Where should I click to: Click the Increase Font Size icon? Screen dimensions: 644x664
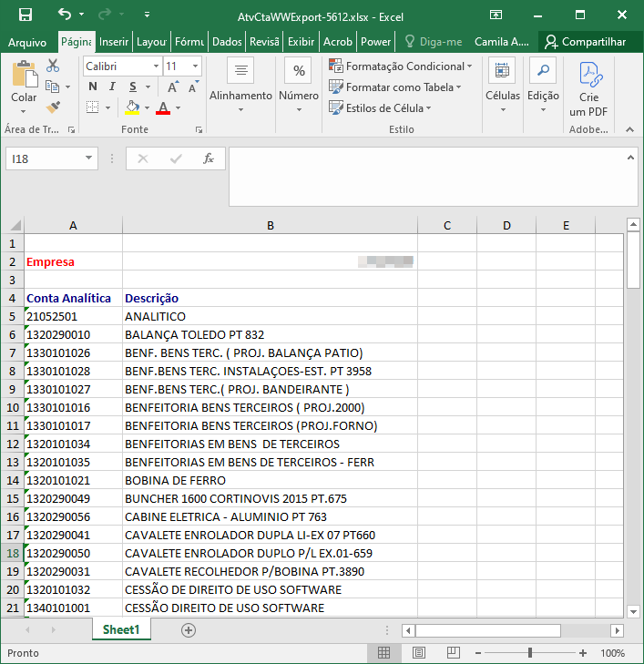coord(173,87)
